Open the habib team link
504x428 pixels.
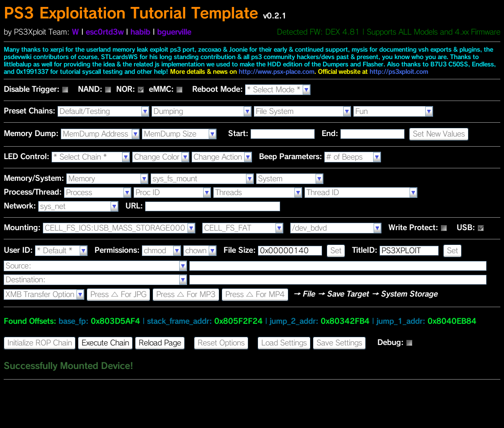point(140,32)
